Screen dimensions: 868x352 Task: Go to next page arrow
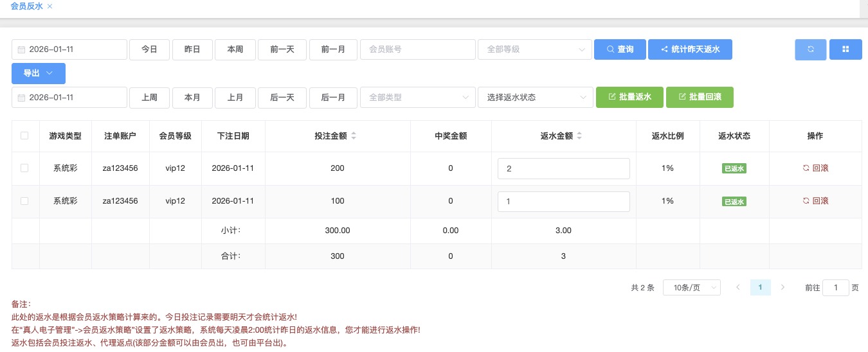point(782,288)
